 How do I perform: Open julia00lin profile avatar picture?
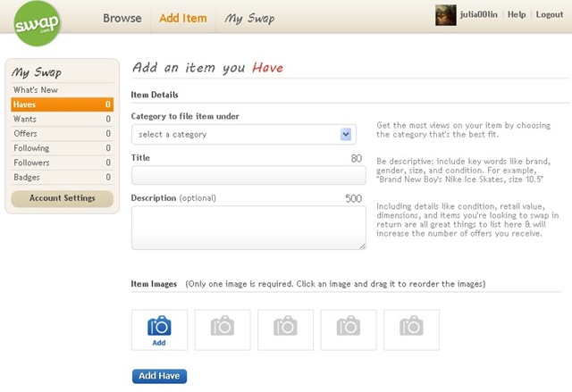pyautogui.click(x=446, y=15)
